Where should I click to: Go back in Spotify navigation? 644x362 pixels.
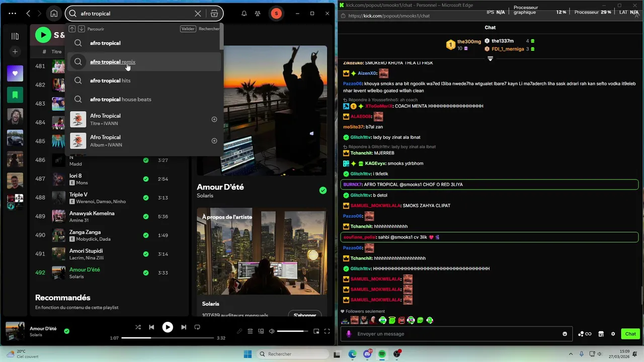pos(28,14)
